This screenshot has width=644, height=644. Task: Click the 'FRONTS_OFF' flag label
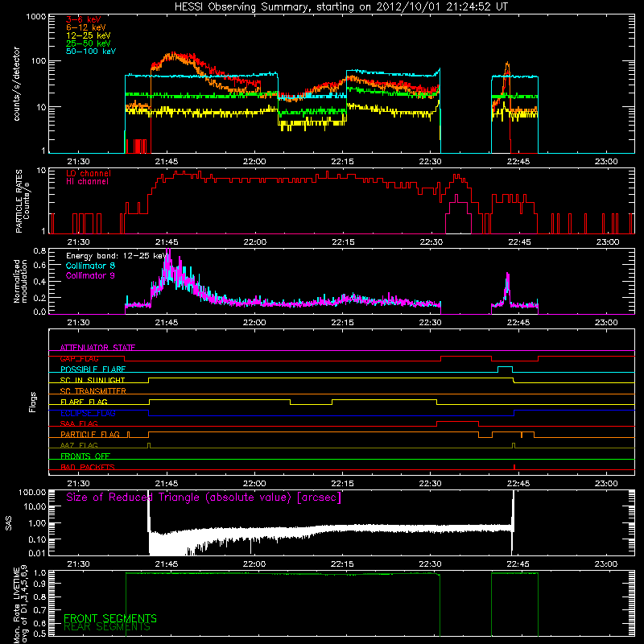[x=85, y=456]
